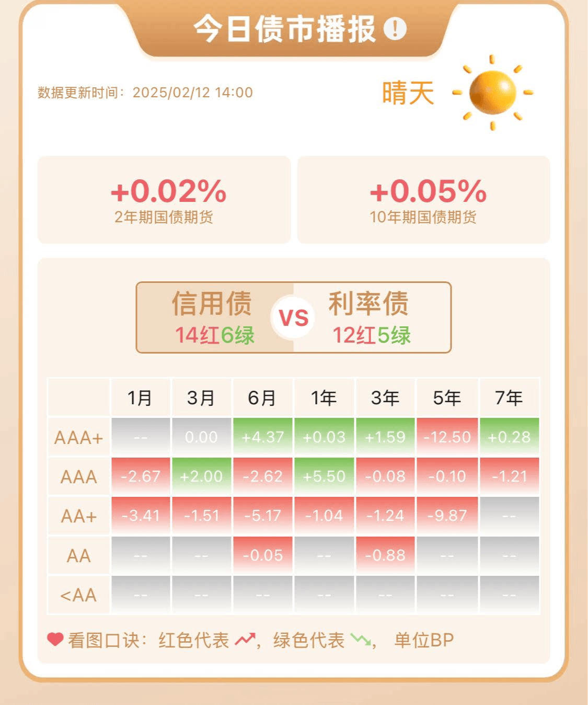Viewport: 588px width, 705px height.
Task: Click the data update time text
Action: pyautogui.click(x=145, y=93)
